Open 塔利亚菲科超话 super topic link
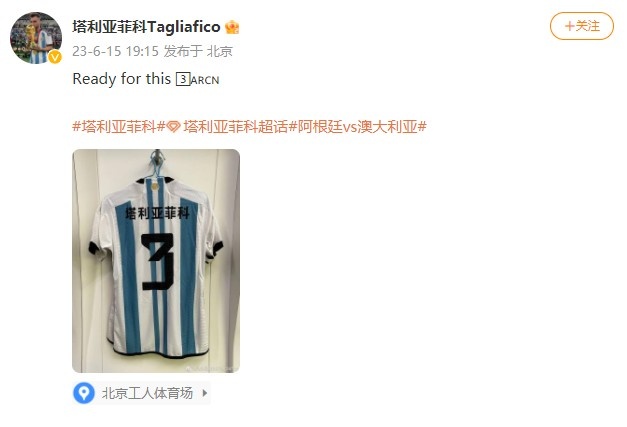 [x=236, y=127]
